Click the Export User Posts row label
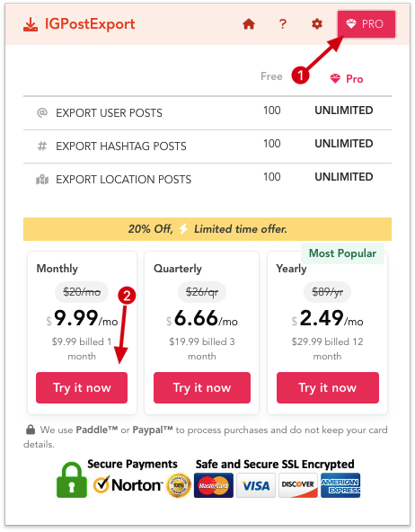415x532 pixels. click(x=109, y=113)
